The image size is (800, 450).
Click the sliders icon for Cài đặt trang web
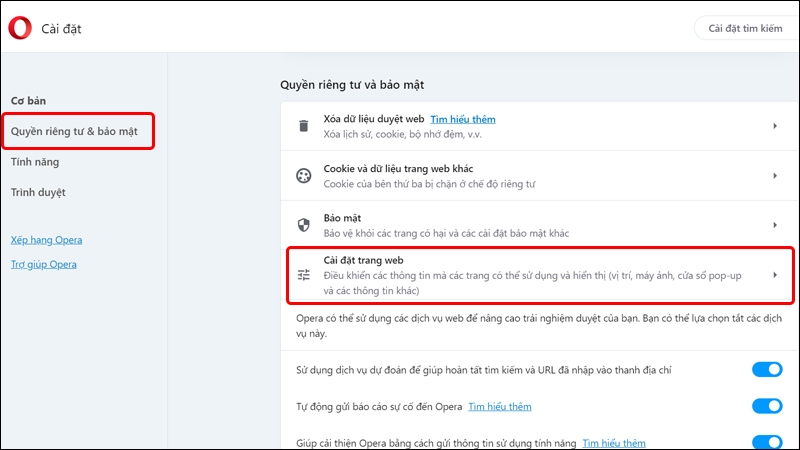pos(304,275)
